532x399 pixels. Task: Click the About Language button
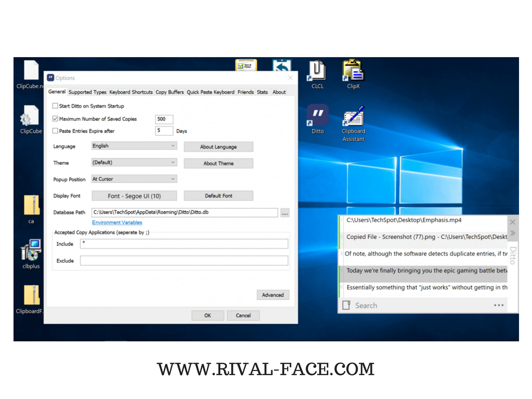[219, 147]
